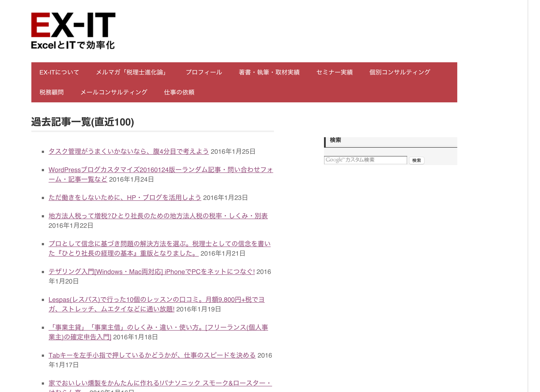The height and width of the screenshot is (392, 540).
Task: Select メールコンサルティング in the navigation bar
Action: (114, 92)
